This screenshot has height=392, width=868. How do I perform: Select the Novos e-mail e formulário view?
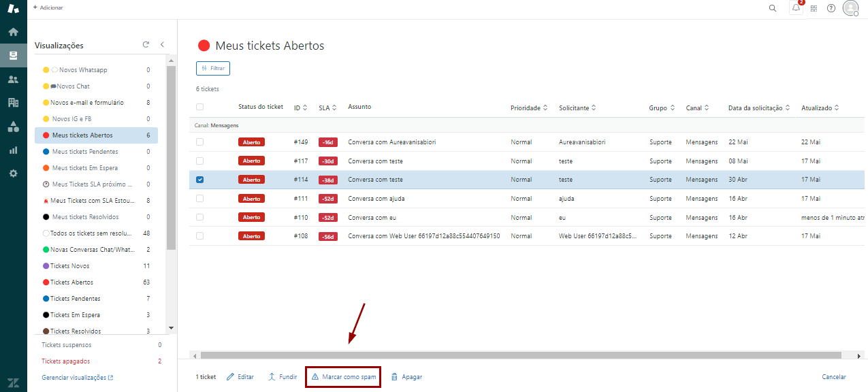(x=87, y=103)
